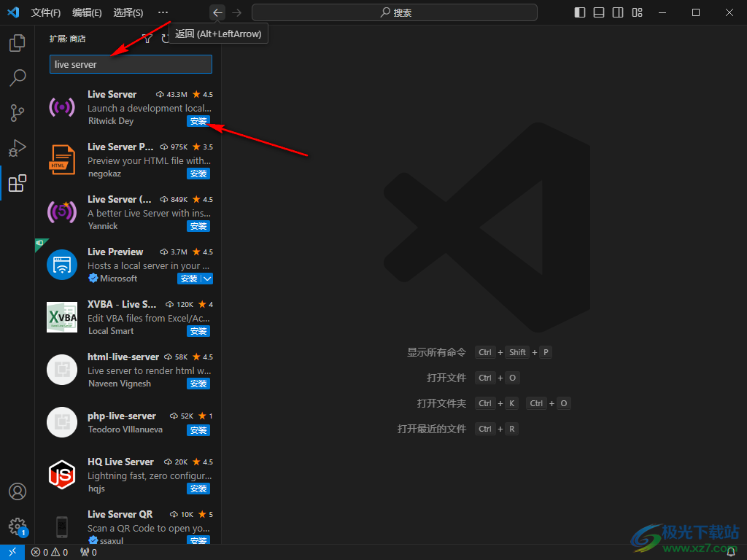
Task: Open the Explorer view in activity bar
Action: [18, 43]
